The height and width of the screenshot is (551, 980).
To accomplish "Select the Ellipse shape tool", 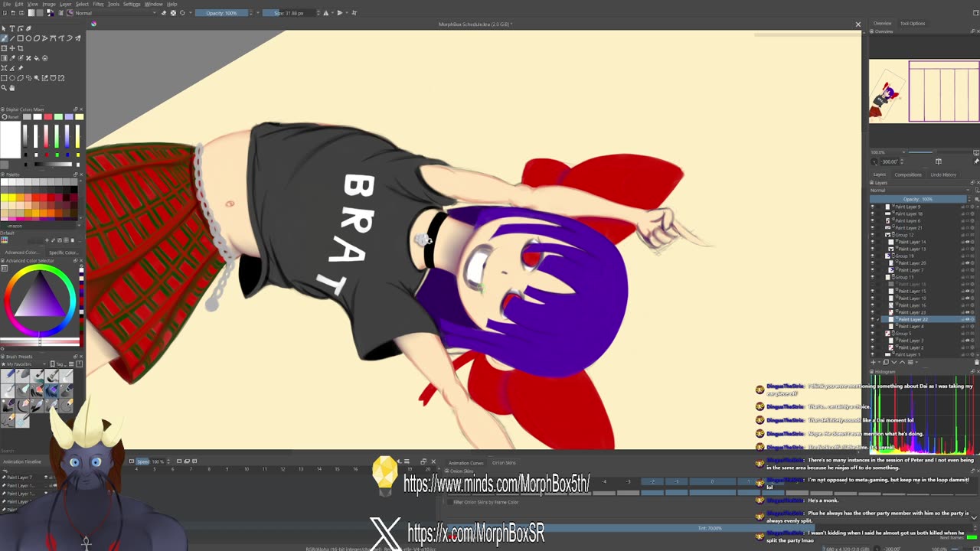I will (x=28, y=38).
